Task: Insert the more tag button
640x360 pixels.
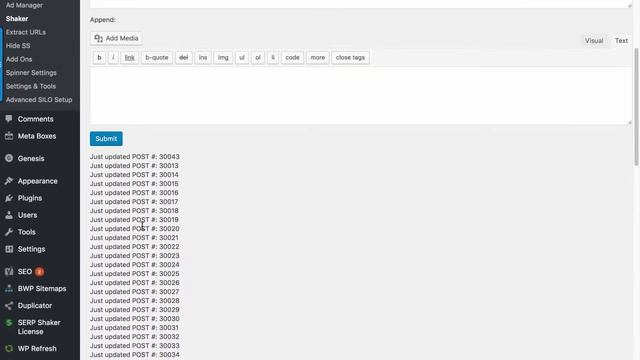Action: coord(318,58)
